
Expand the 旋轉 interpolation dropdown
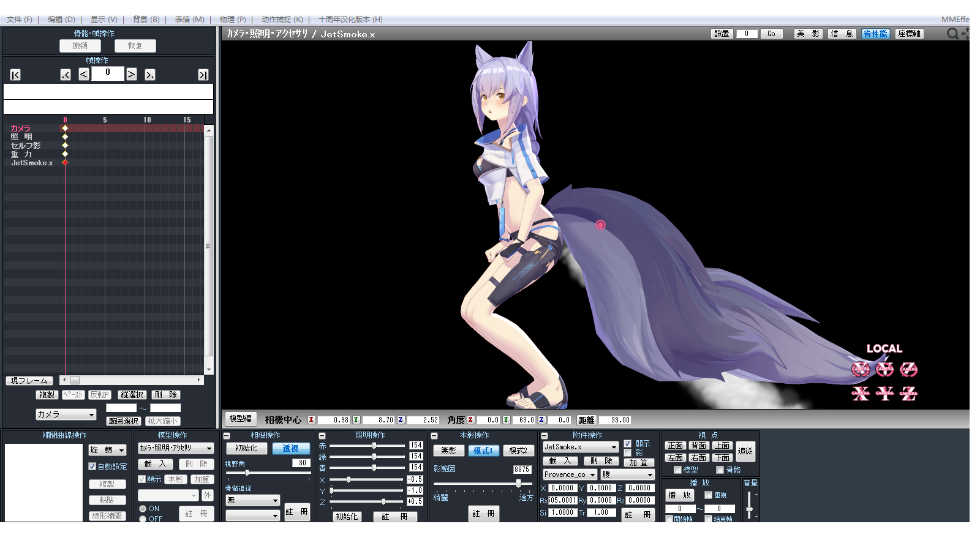click(x=121, y=450)
